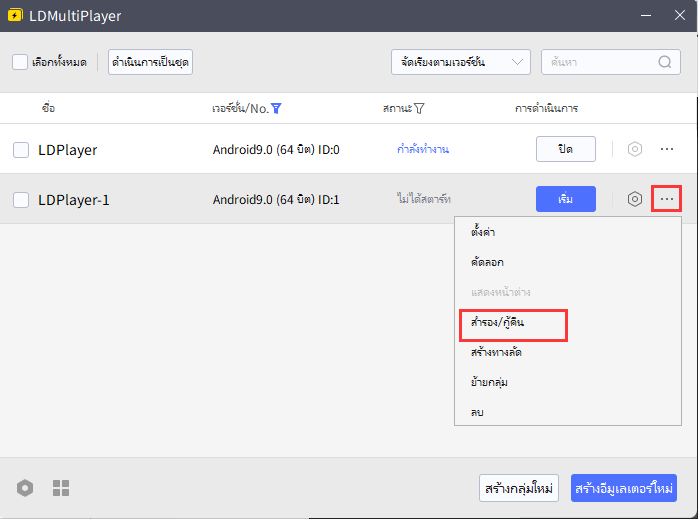Click Android9.0 (64 บิต) ID:0 text
Viewport: 698px width, 519px height.
[276, 150]
